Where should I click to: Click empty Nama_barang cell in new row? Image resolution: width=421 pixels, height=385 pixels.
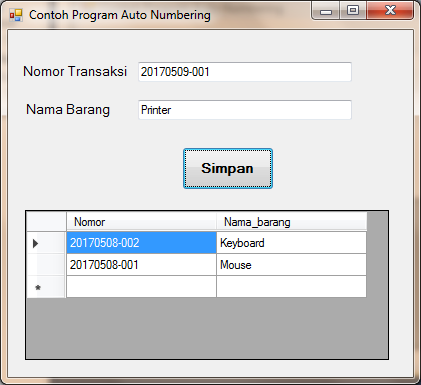click(292, 287)
